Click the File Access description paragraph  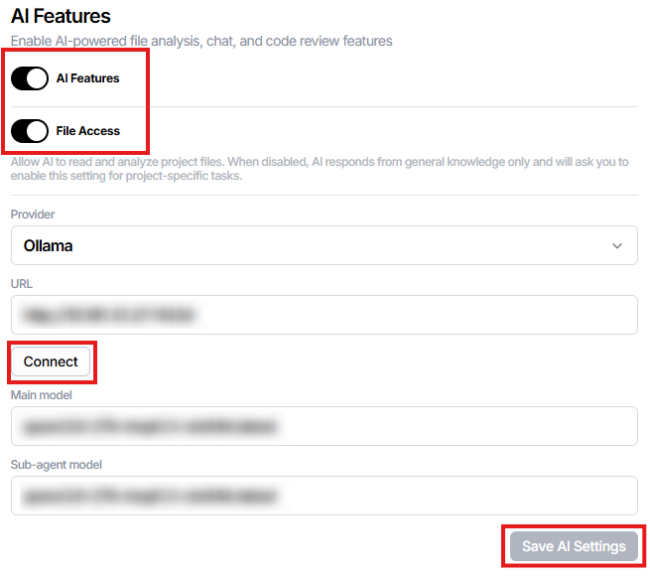pyautogui.click(x=320, y=169)
